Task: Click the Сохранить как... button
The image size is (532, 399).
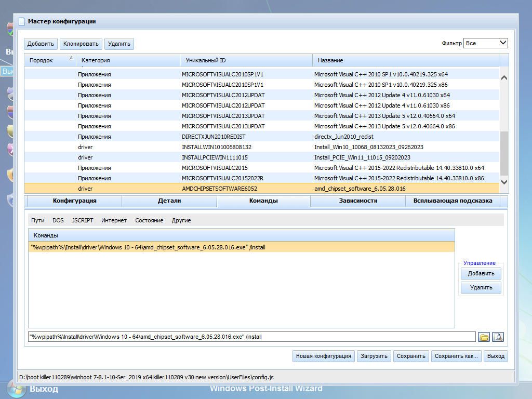Action: [x=456, y=356]
